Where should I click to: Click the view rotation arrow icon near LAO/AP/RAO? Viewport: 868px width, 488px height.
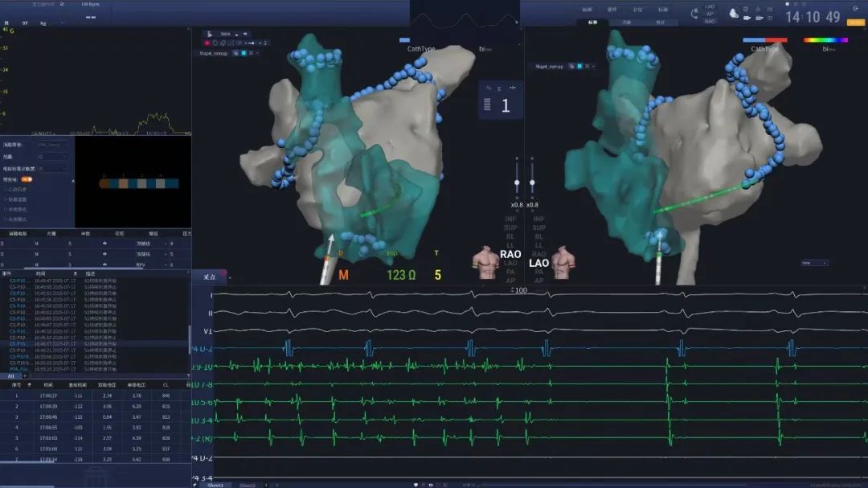pyautogui.click(x=694, y=14)
